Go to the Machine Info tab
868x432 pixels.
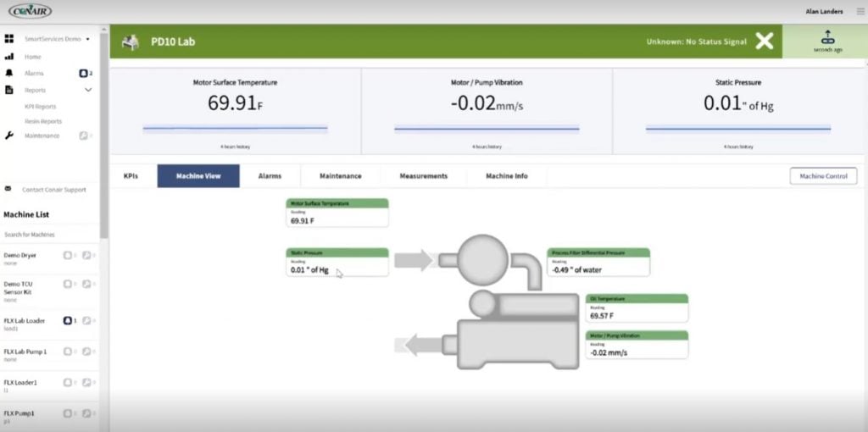(x=507, y=176)
